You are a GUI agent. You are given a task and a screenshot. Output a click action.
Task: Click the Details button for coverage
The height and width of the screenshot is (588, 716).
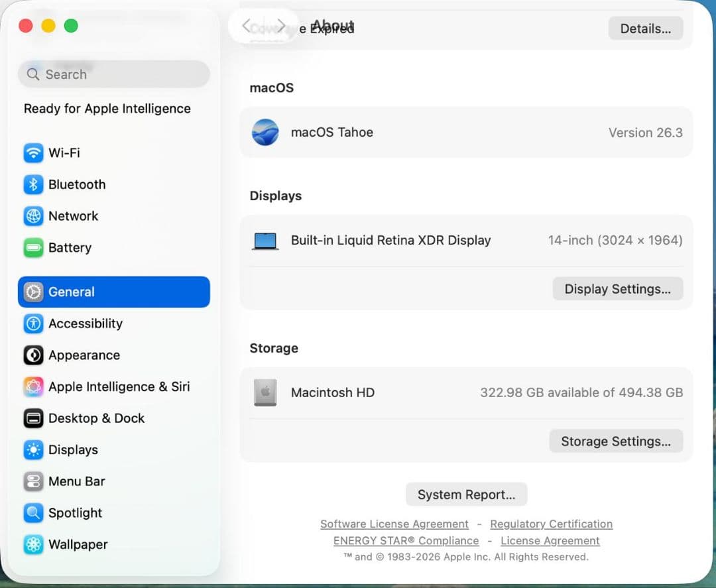(645, 28)
